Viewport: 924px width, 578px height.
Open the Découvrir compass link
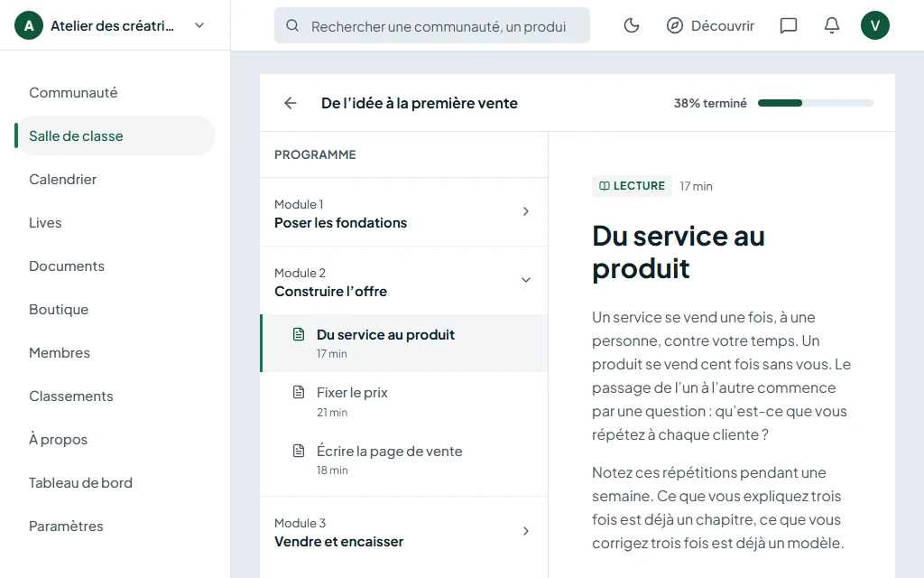[x=710, y=25]
